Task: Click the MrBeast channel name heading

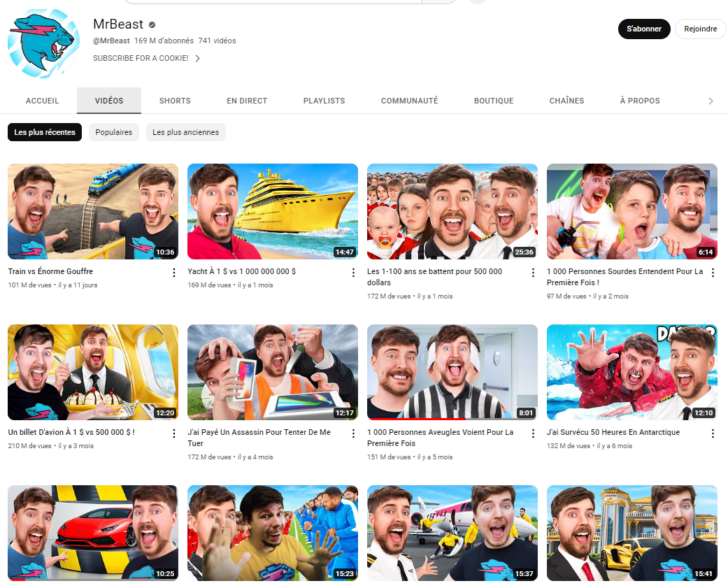Action: (x=118, y=24)
